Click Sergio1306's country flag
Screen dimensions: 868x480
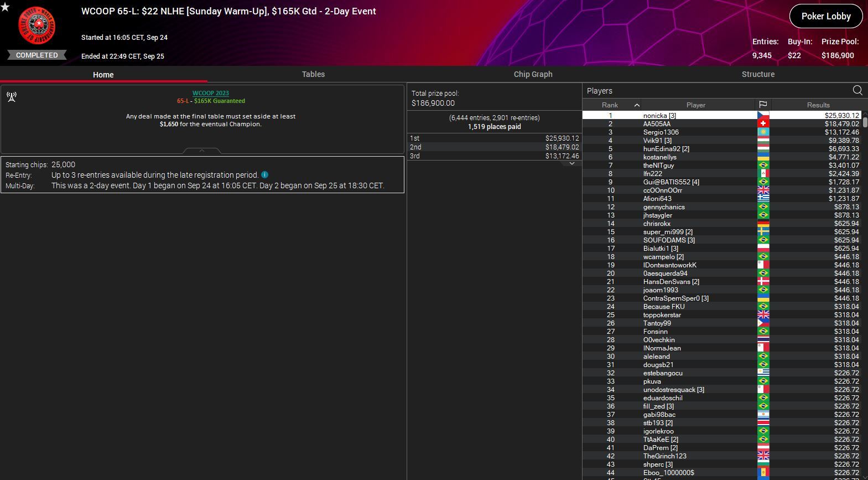[x=763, y=132]
